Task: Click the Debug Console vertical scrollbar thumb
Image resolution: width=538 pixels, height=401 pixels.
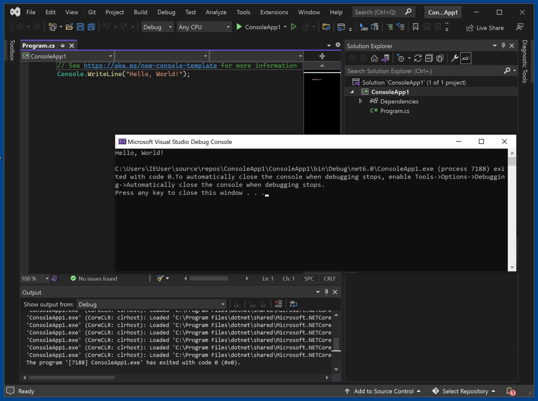Action: point(512,161)
